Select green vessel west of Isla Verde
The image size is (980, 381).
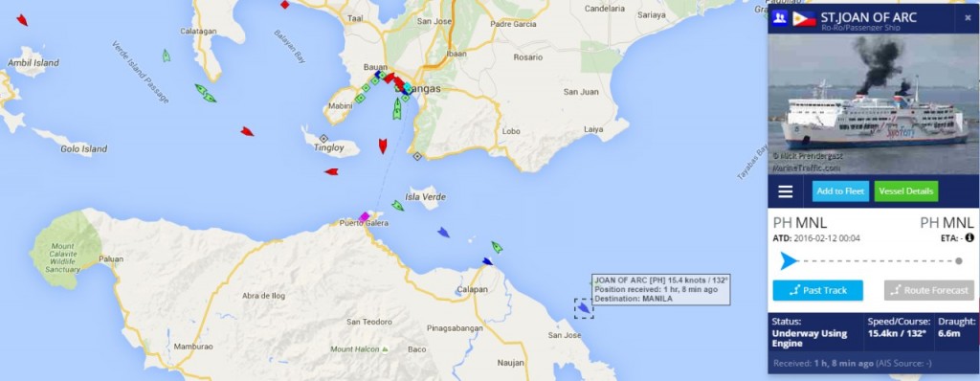coord(398,205)
